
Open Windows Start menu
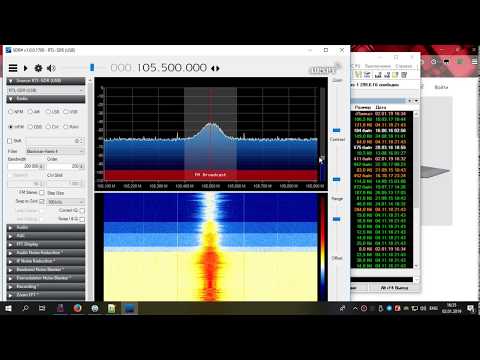tap(8, 308)
